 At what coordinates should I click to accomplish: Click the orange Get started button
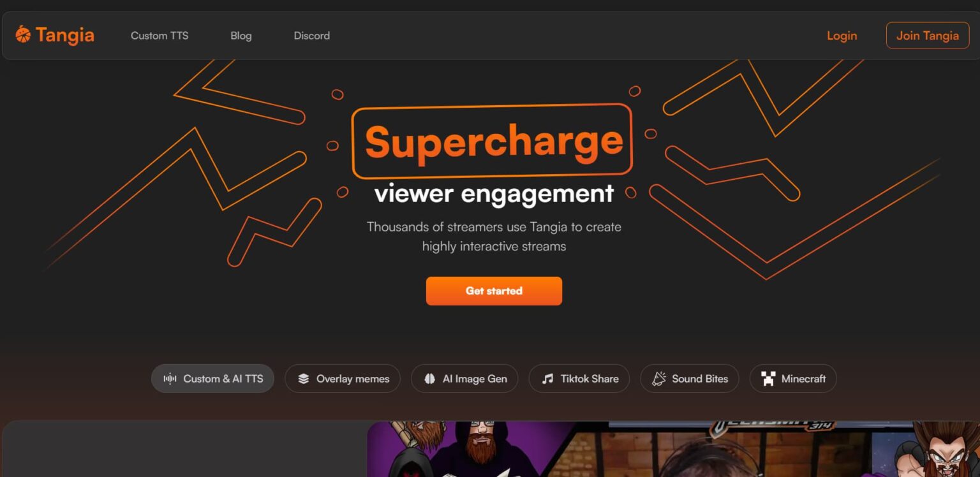pos(494,291)
